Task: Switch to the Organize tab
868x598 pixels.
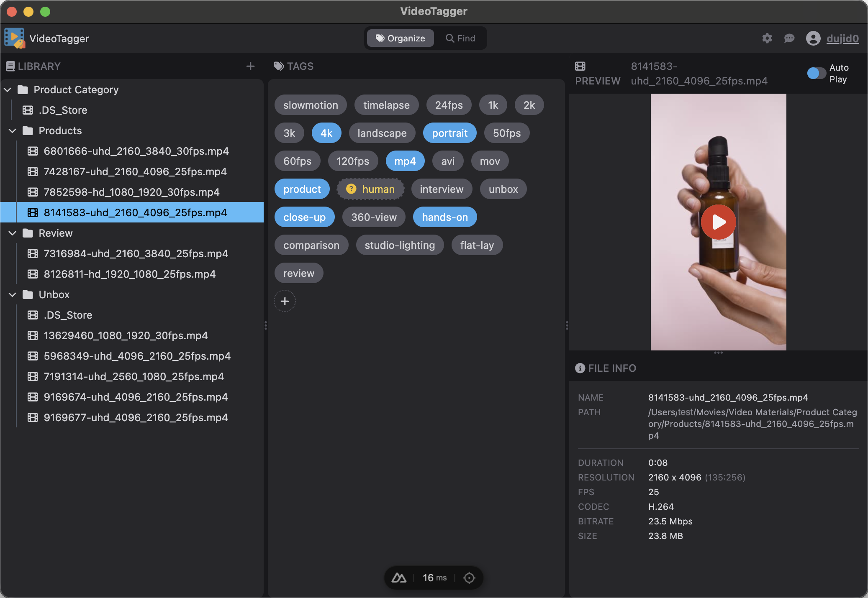Action: point(400,38)
